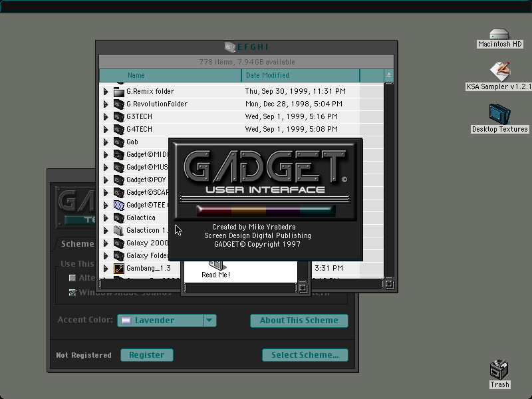The image size is (532, 399).
Task: Select the Gambang_1.3 yellow icon
Action: point(119,269)
